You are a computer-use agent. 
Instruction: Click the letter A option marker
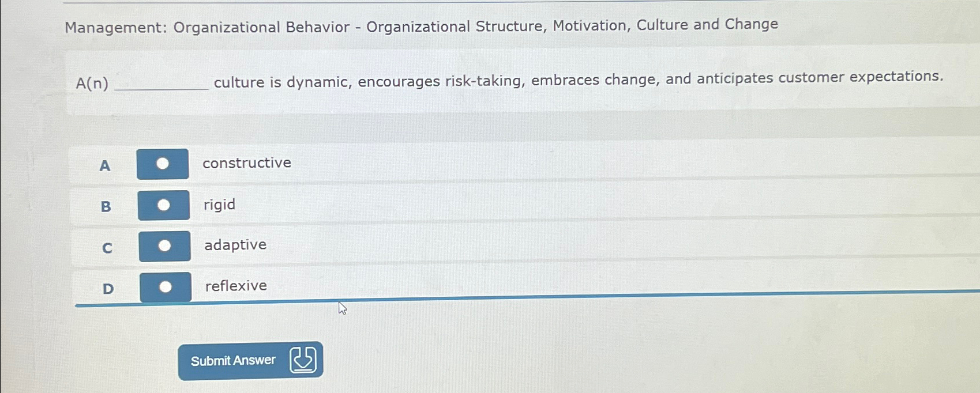104,165
